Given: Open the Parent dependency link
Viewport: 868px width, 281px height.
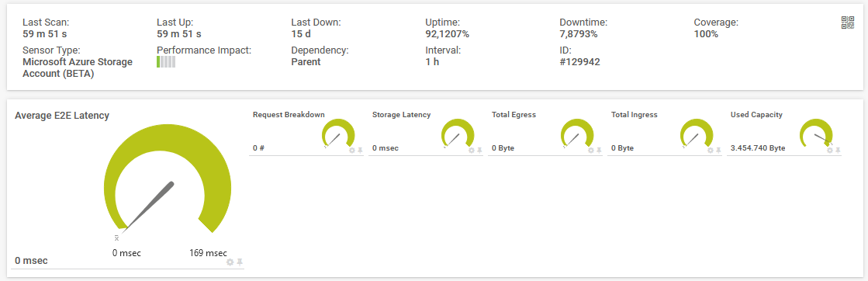Looking at the screenshot, I should [306, 62].
